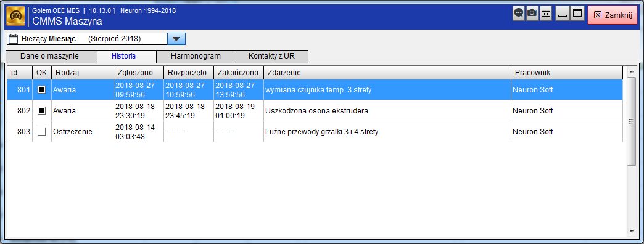Open the Harmonogram tab
This screenshot has width=644, height=244.
click(196, 56)
